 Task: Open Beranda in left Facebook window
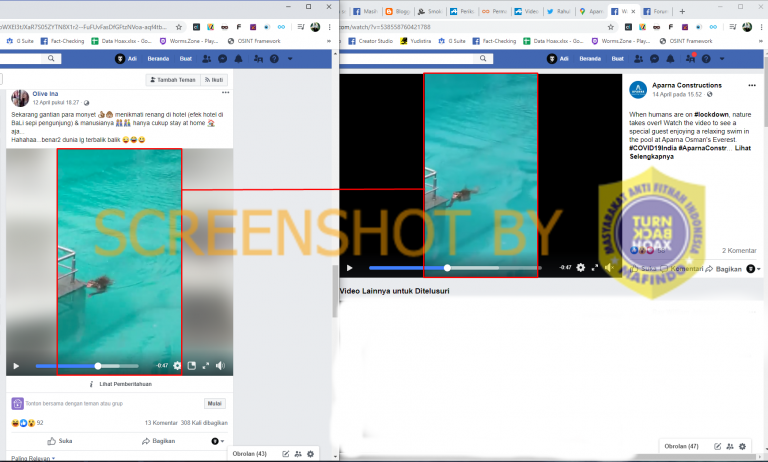point(158,59)
